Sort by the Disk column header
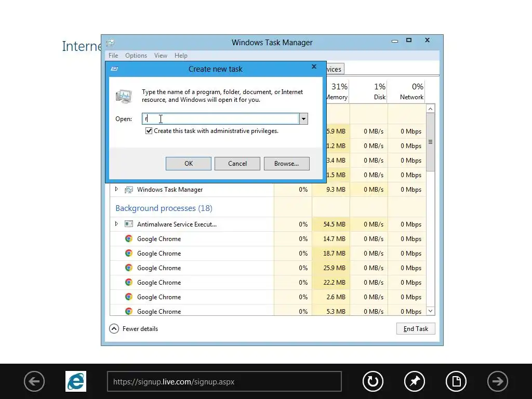Viewport: 532px width, 399px height. 368,91
